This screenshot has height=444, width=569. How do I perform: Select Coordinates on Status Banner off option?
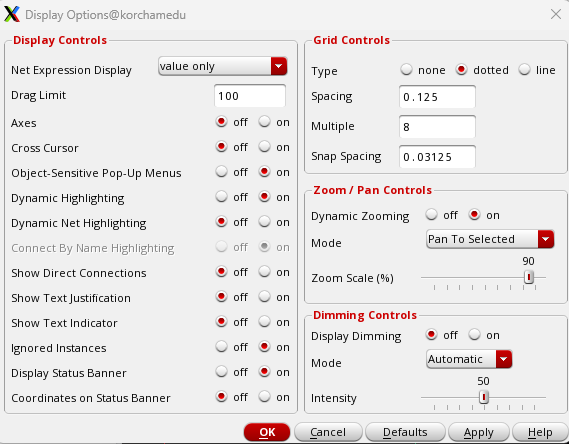(x=221, y=396)
